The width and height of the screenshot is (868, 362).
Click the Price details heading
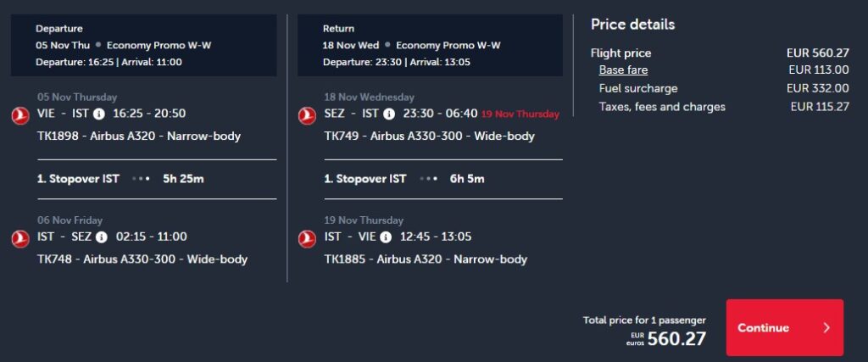632,25
